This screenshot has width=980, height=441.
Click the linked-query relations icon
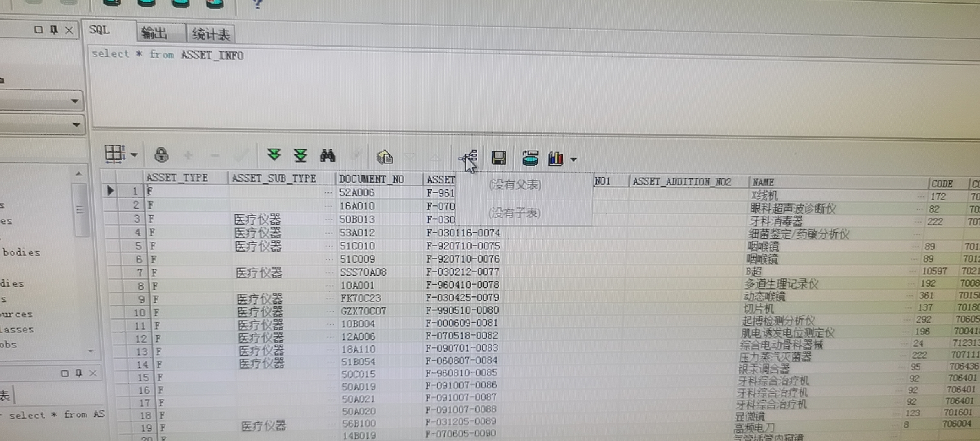click(x=468, y=158)
